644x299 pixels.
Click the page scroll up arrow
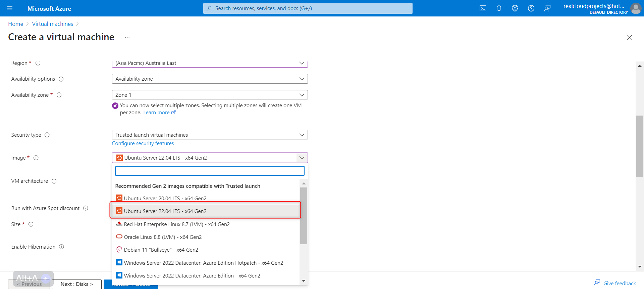pos(640,66)
